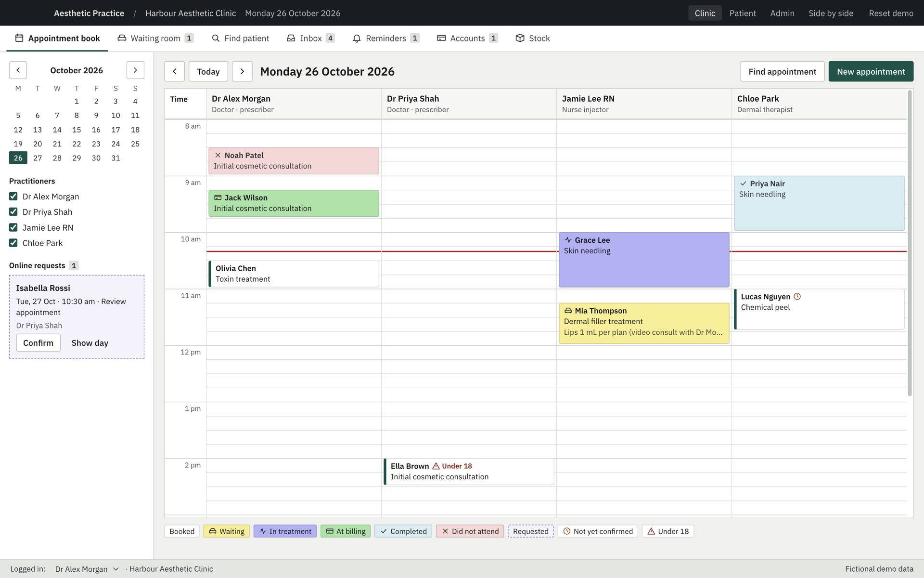This screenshot has height=578, width=924.
Task: Click the Accounts card icon
Action: (441, 38)
